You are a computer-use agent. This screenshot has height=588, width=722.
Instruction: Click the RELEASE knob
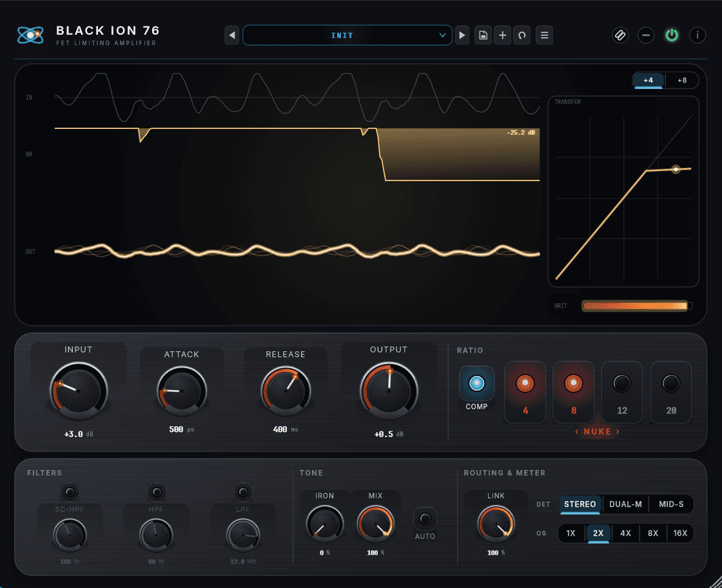point(286,391)
